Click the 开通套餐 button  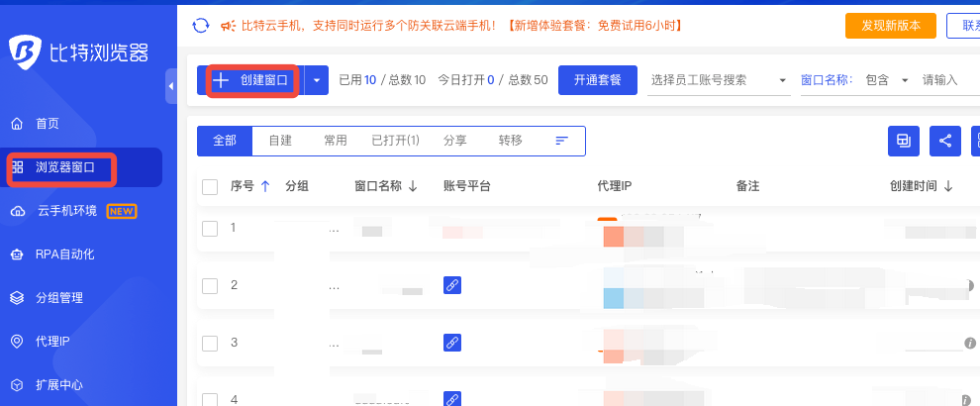597,80
